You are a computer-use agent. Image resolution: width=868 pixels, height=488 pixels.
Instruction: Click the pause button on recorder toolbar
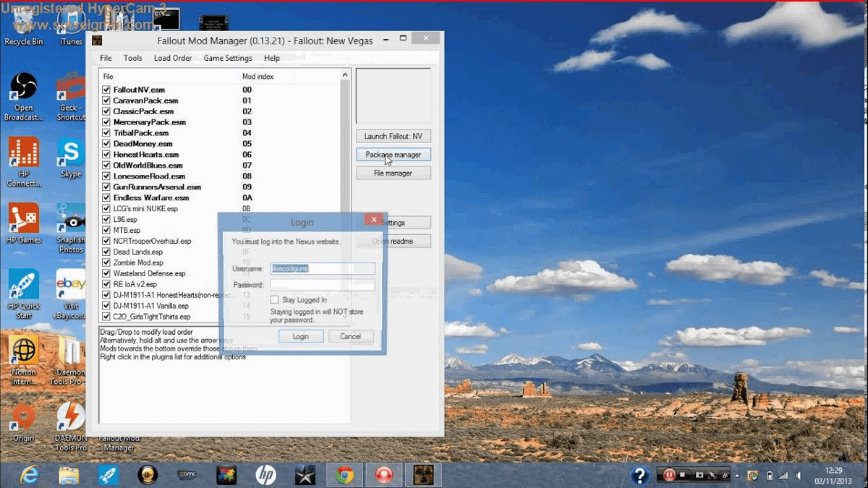click(668, 475)
